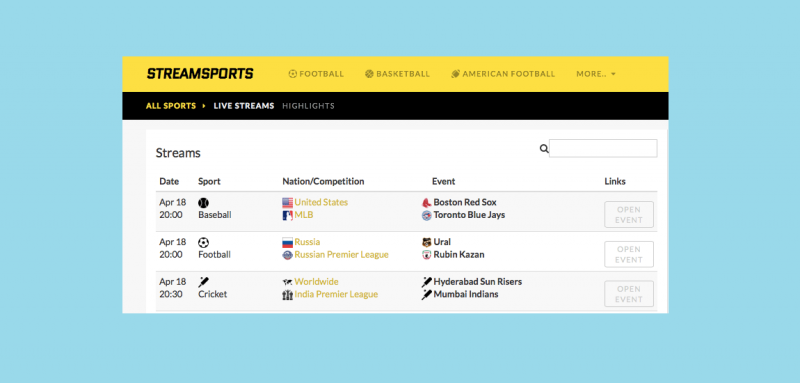800x383 pixels.
Task: Expand the More.. dropdown menu
Action: [596, 74]
